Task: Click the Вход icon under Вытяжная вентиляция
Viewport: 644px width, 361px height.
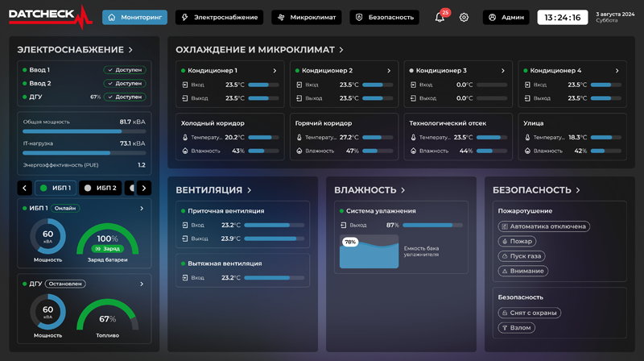Action: (x=184, y=278)
